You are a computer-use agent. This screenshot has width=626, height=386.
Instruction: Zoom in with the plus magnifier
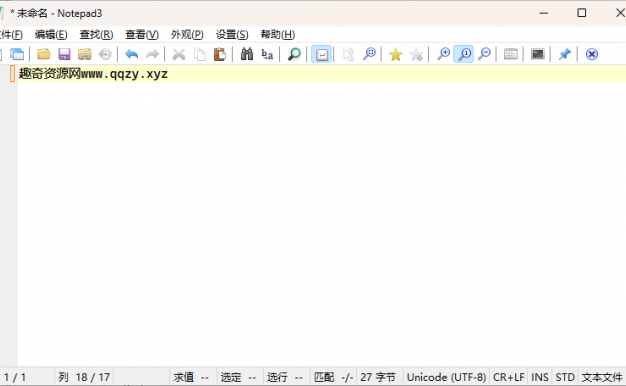coord(443,54)
